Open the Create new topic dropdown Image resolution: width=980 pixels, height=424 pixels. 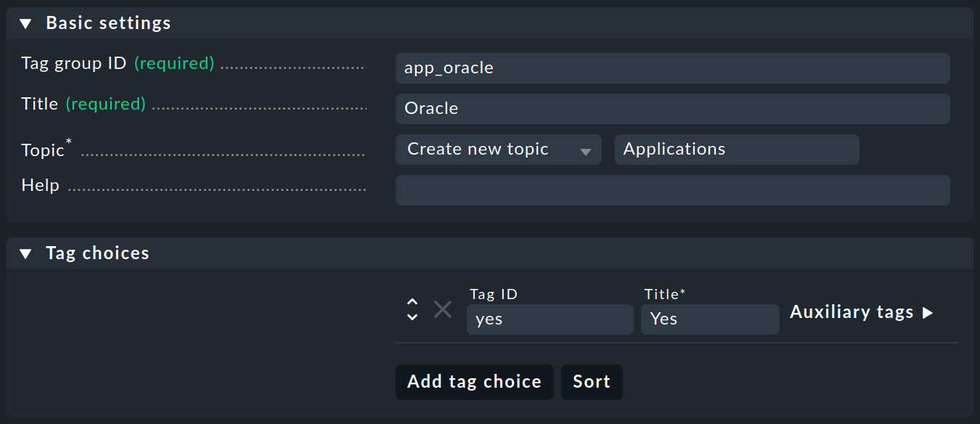pyautogui.click(x=499, y=149)
